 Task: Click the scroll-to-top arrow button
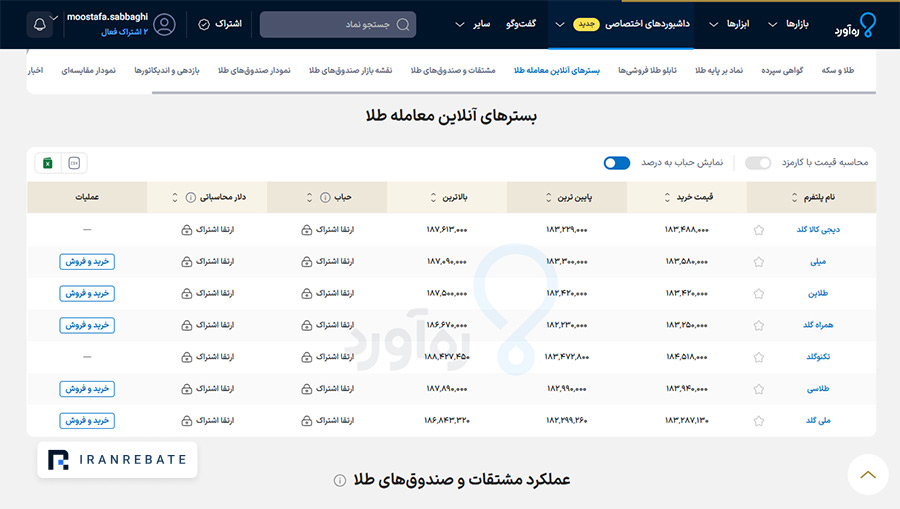[x=868, y=475]
